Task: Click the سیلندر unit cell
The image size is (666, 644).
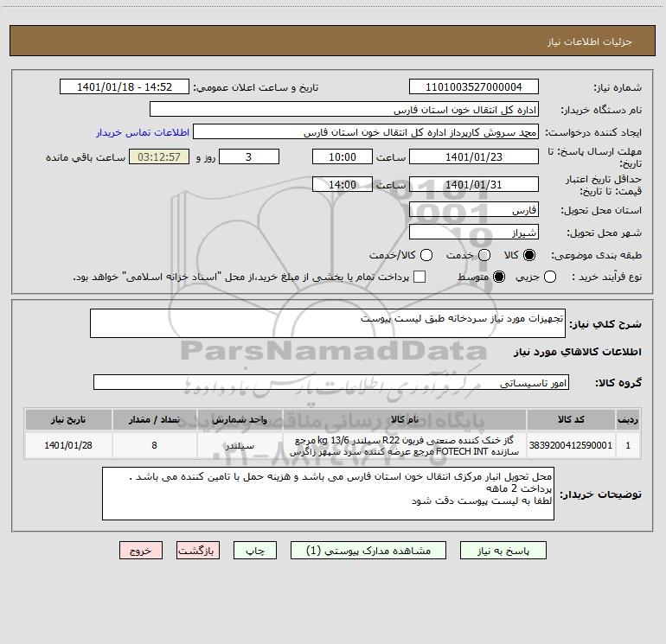Action: (240, 445)
